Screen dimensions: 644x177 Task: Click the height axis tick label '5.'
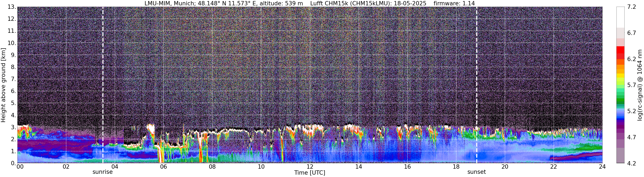(x=13, y=103)
